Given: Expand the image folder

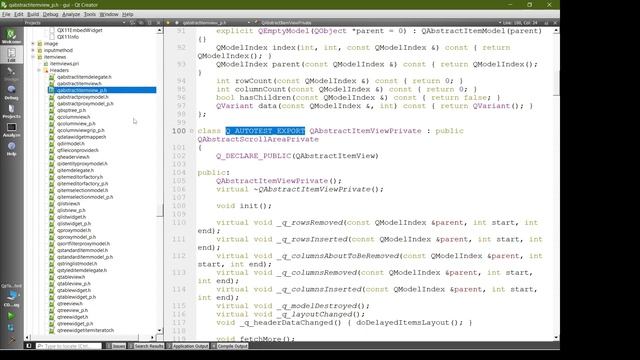Looking at the screenshot, I should (33, 44).
